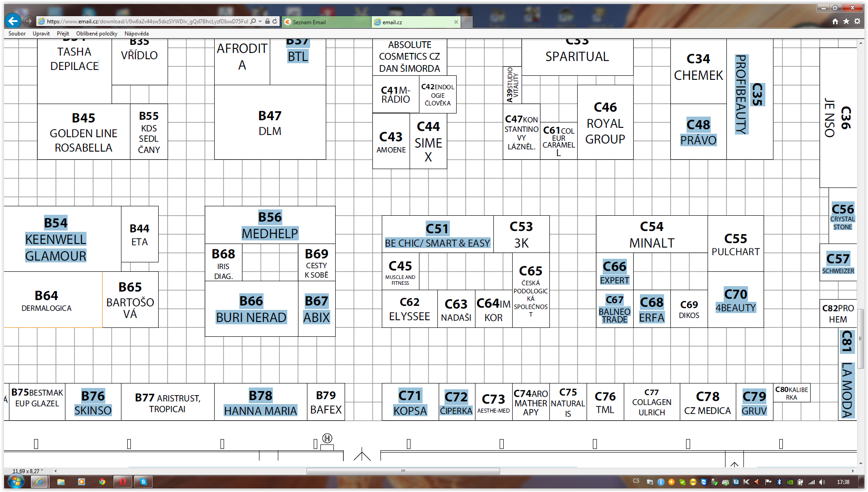Click the URL address field
The width and height of the screenshot is (868, 492).
pos(147,21)
